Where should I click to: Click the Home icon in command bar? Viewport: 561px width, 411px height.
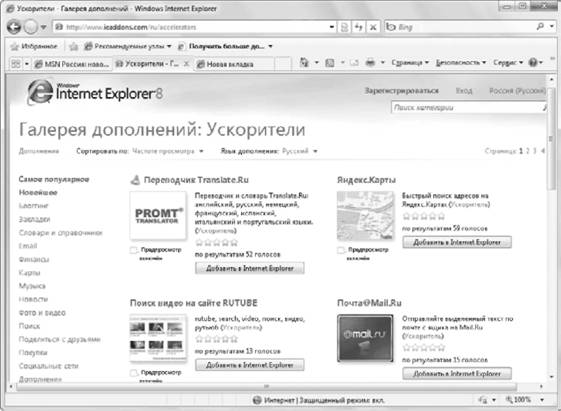coord(304,63)
